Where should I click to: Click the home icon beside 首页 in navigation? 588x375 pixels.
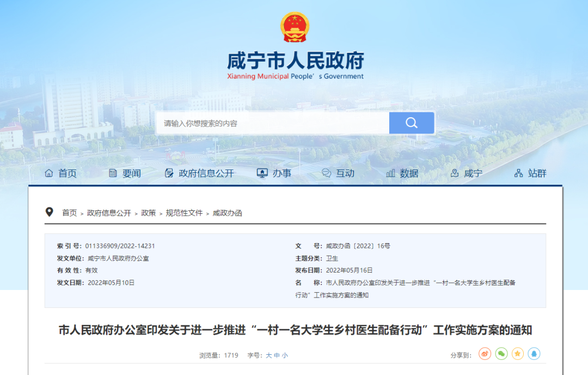[49, 173]
